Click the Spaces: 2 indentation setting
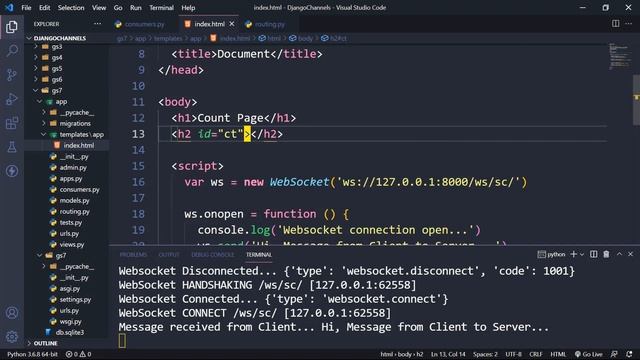This screenshot has width=640, height=360. [485, 354]
